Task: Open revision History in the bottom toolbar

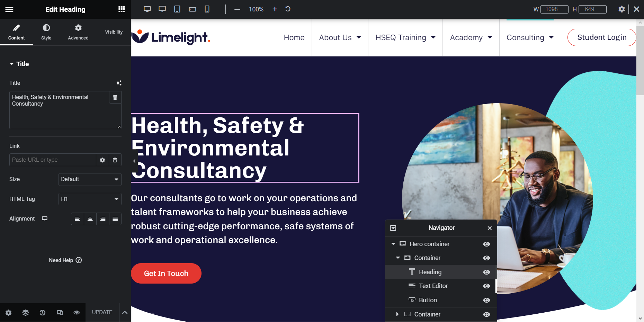Action: click(43, 313)
